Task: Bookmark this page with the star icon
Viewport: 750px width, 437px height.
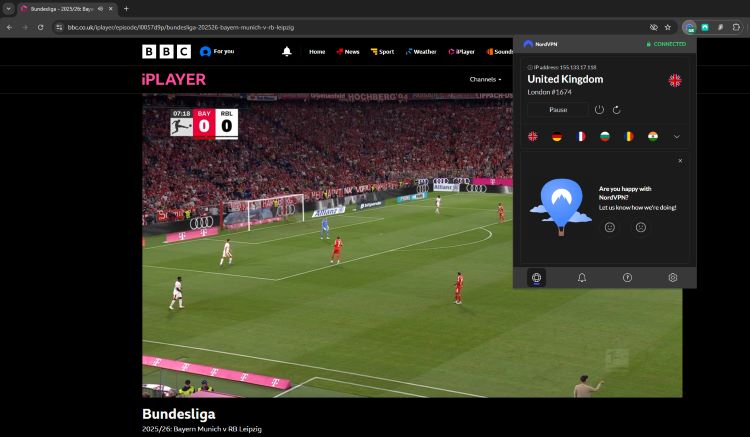Action: point(668,28)
